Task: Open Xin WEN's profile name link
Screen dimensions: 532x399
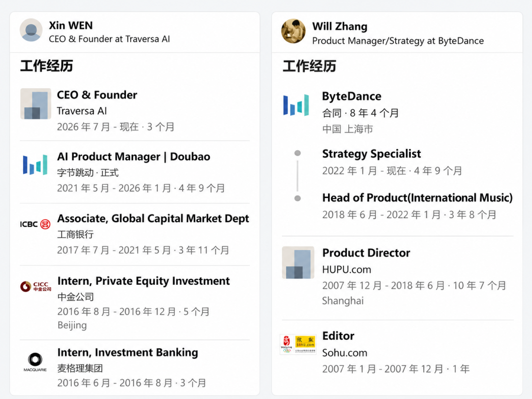Action: 70,26
